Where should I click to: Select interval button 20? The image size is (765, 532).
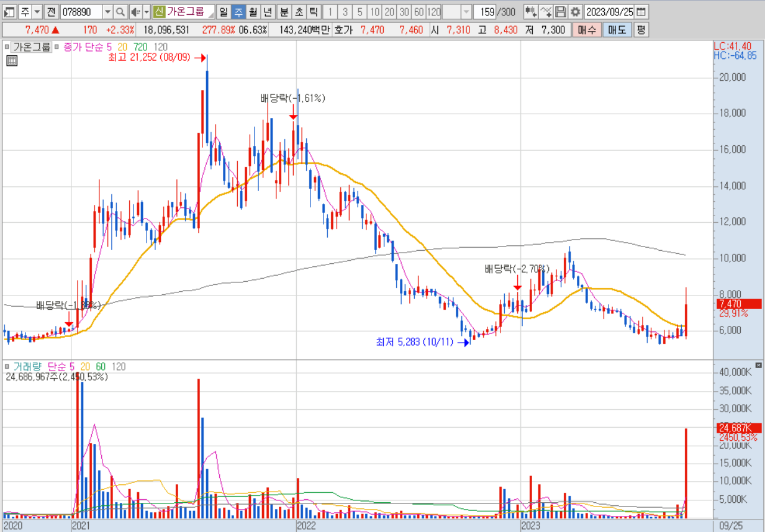pos(389,12)
